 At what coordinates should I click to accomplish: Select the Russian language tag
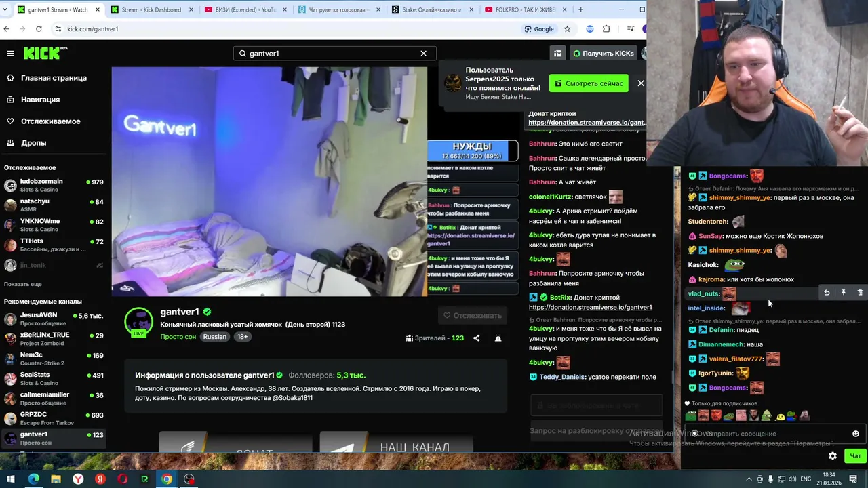coord(215,337)
